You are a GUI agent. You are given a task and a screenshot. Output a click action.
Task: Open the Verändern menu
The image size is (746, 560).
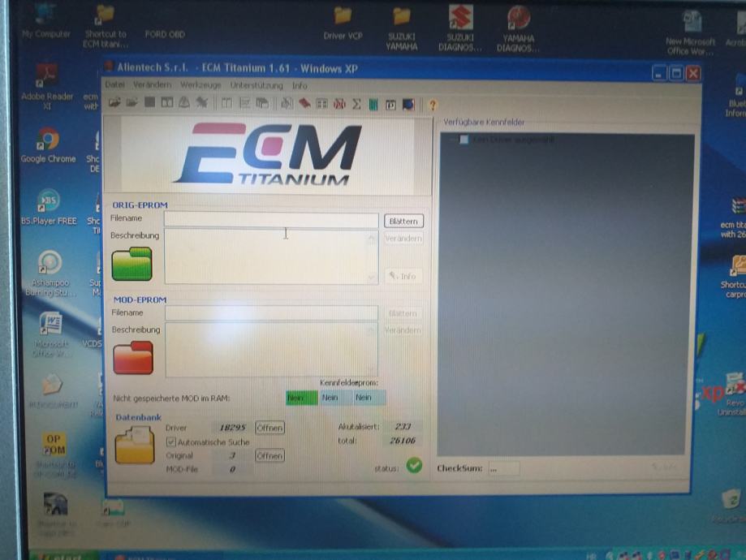153,84
